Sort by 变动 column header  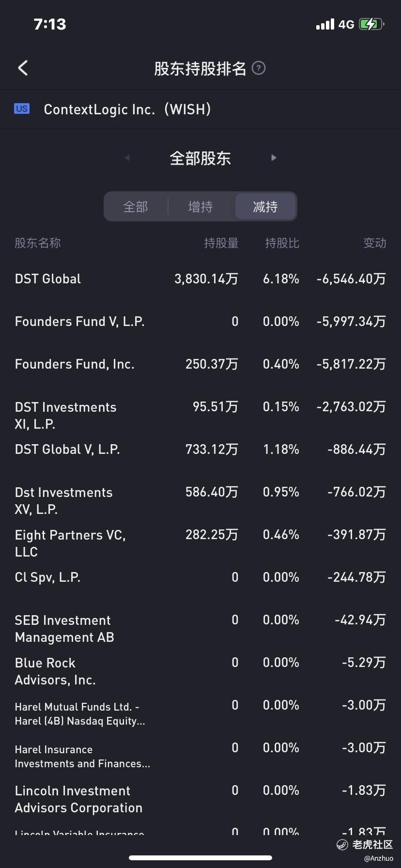coord(375,243)
